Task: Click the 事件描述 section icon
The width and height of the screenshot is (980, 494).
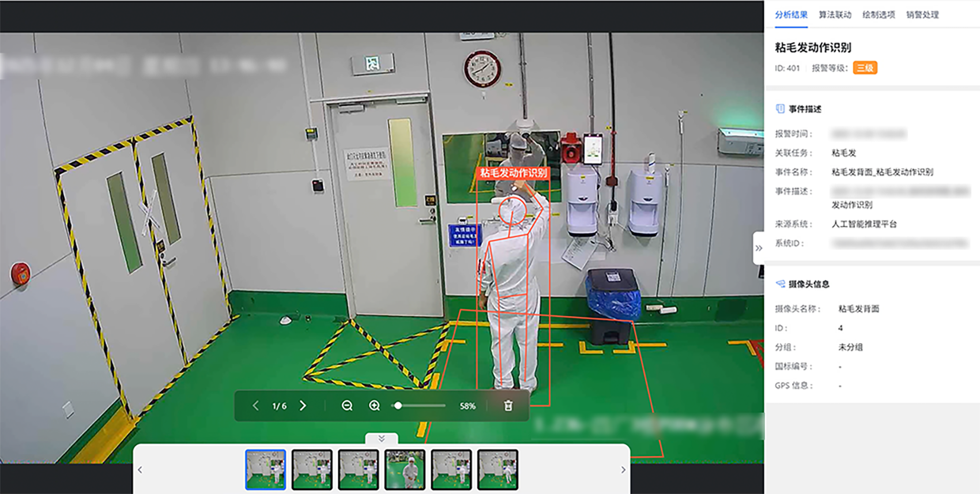Action: click(x=780, y=109)
